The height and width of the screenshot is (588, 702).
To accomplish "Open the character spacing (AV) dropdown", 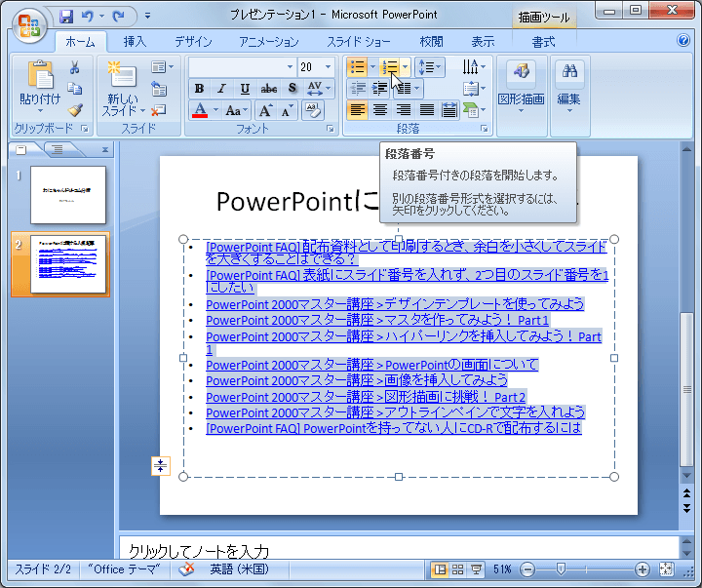I will [319, 88].
